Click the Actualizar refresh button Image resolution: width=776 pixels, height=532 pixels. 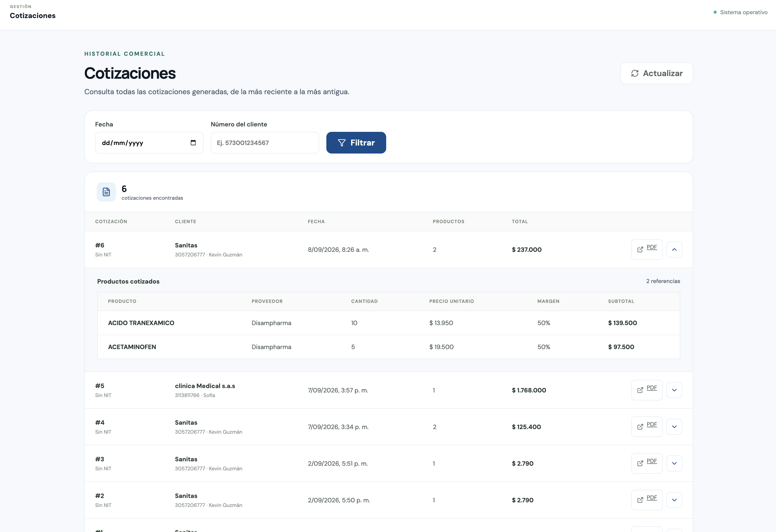point(657,73)
